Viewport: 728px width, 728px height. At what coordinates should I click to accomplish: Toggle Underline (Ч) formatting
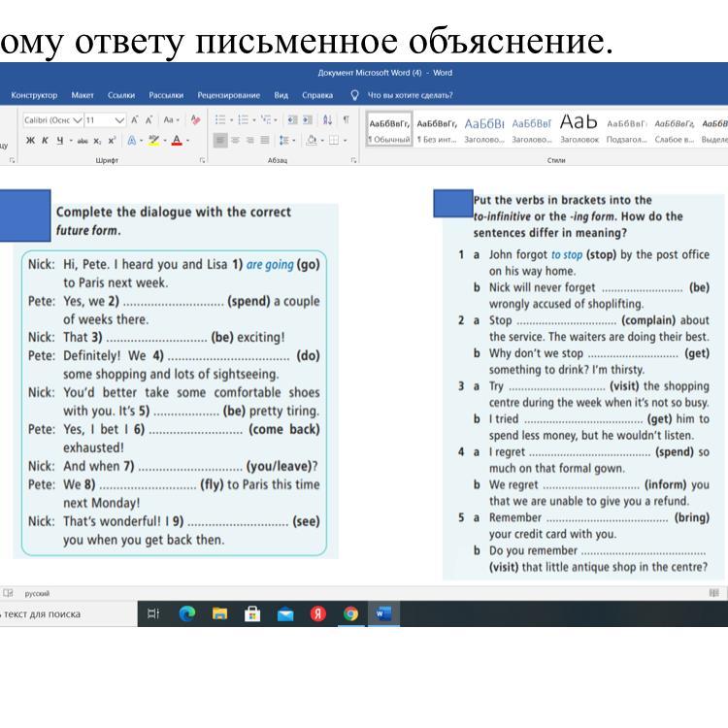coord(60,140)
